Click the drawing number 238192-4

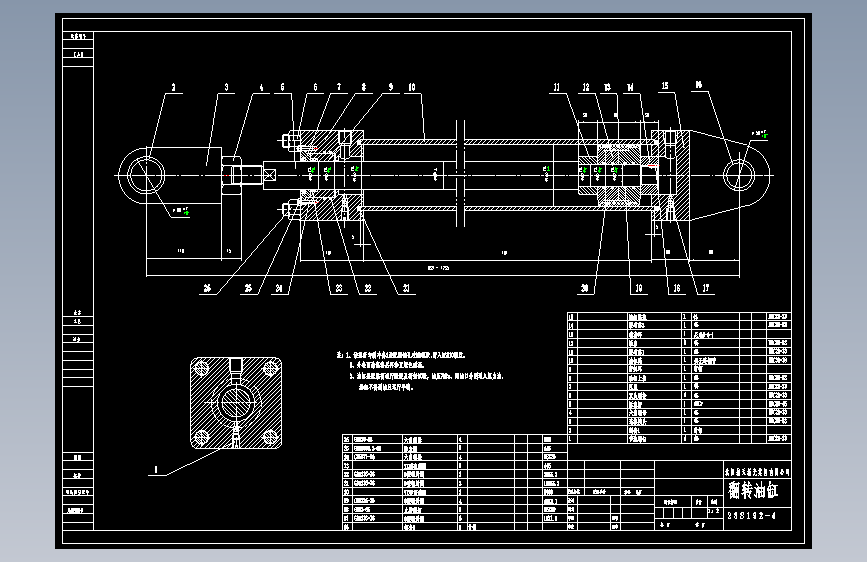click(751, 516)
